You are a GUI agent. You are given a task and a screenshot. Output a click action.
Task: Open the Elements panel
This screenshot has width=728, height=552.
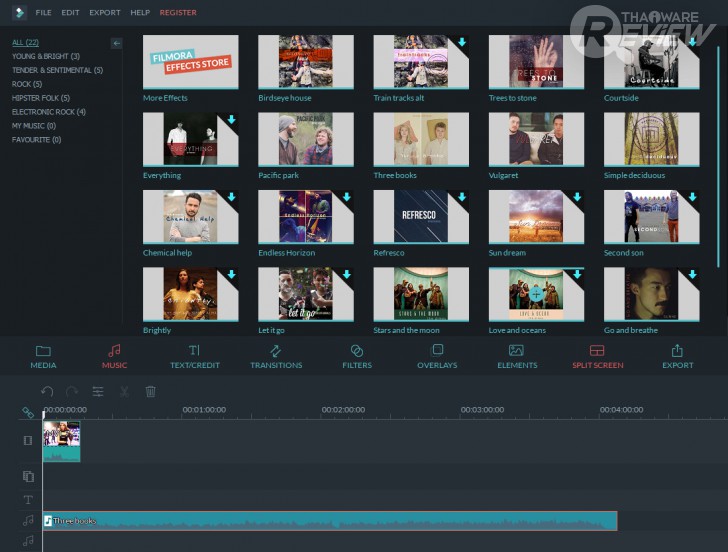(517, 357)
